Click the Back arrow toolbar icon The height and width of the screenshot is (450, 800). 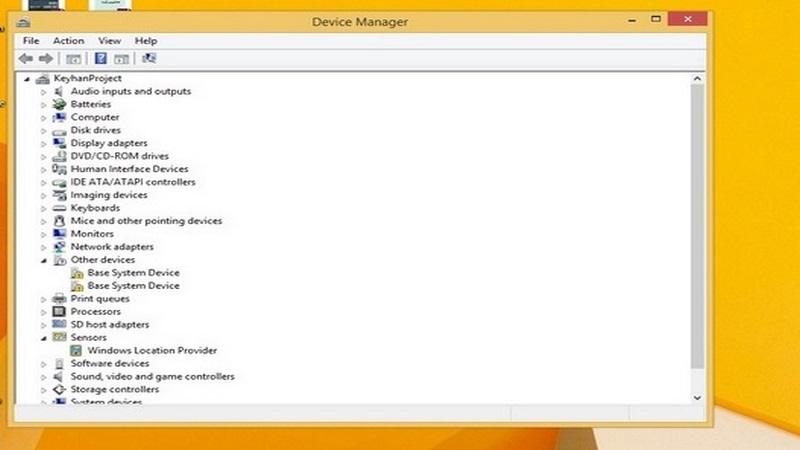coord(26,59)
